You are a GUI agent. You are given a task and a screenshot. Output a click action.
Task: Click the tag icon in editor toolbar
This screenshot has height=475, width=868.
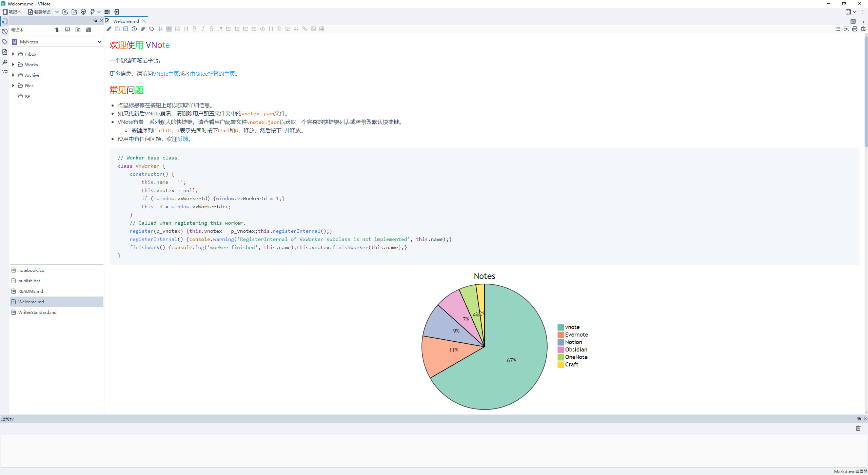[152, 29]
